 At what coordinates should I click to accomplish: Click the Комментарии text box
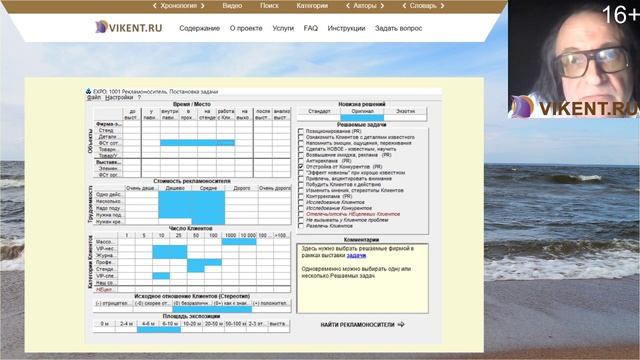362,278
